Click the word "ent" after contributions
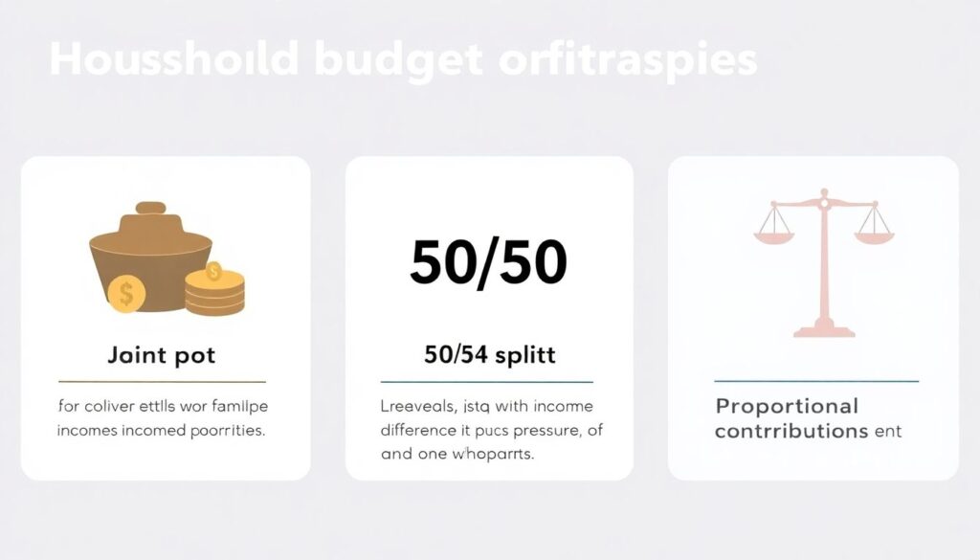This screenshot has width=980, height=560. [x=886, y=431]
